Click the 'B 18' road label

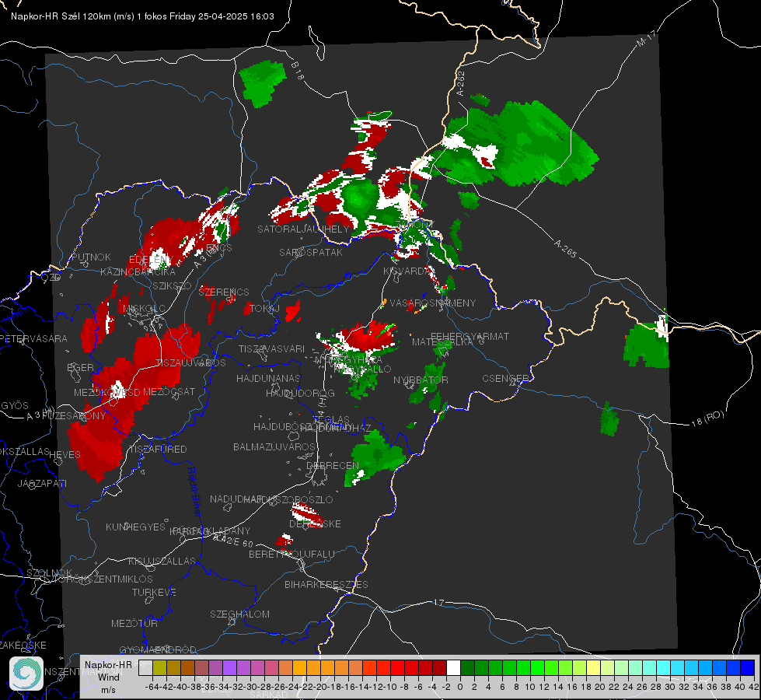298,71
